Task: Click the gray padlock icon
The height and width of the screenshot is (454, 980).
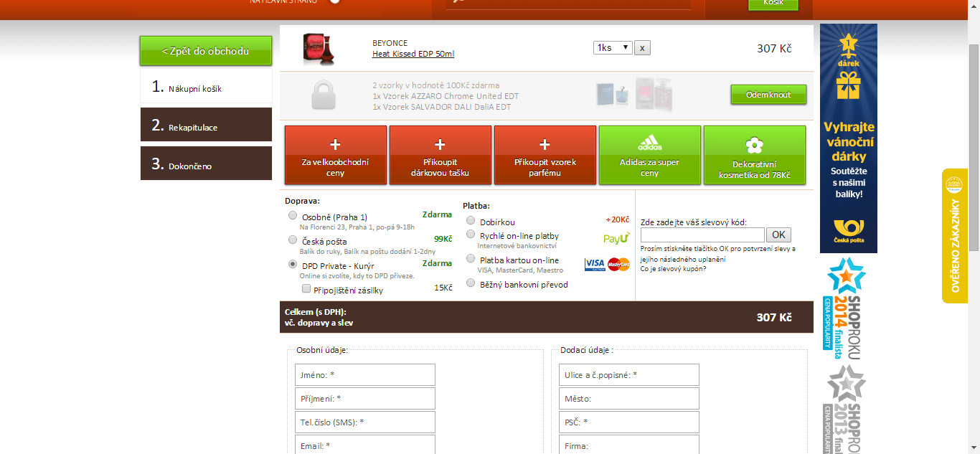Action: [324, 95]
